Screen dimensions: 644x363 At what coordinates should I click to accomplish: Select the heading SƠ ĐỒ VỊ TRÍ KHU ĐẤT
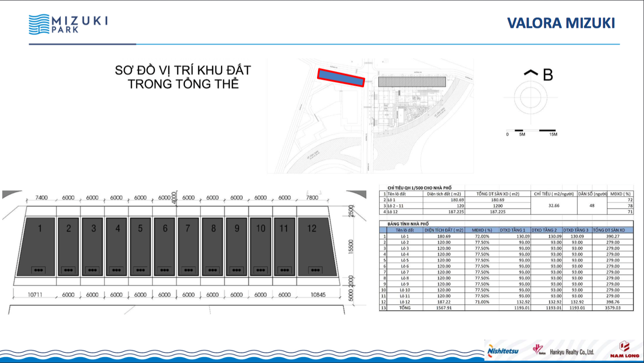click(183, 71)
